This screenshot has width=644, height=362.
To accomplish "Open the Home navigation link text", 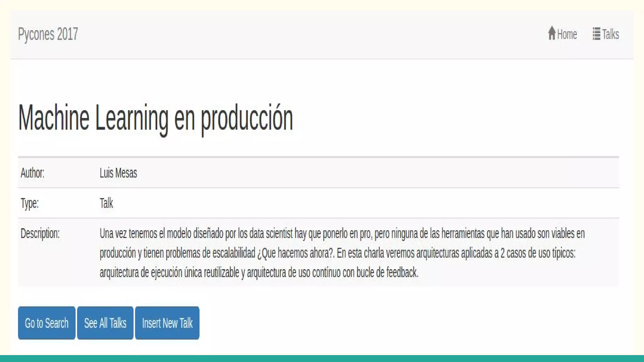I will [567, 34].
